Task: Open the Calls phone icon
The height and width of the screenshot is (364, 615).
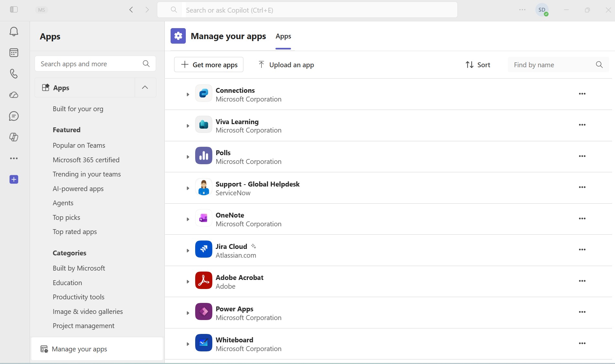Action: tap(14, 74)
